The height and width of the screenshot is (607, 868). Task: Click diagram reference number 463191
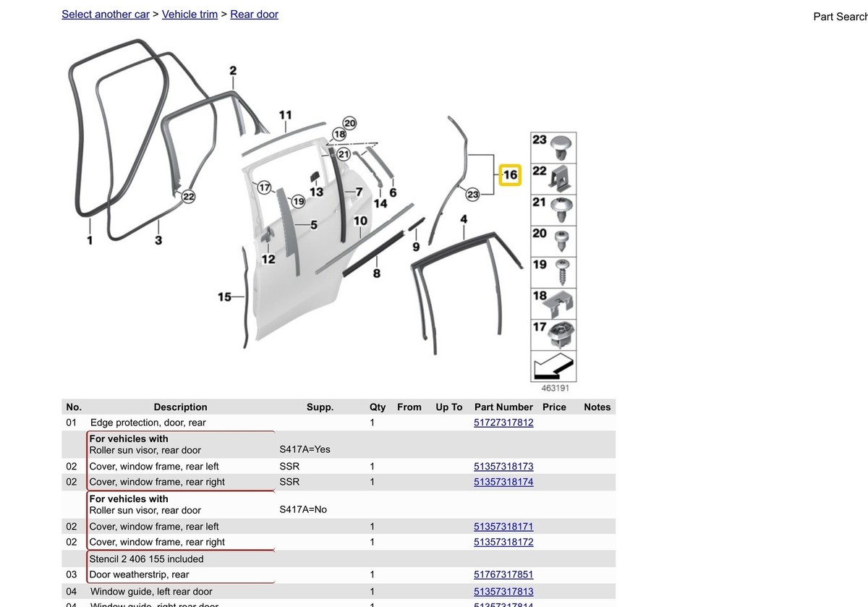(x=556, y=389)
